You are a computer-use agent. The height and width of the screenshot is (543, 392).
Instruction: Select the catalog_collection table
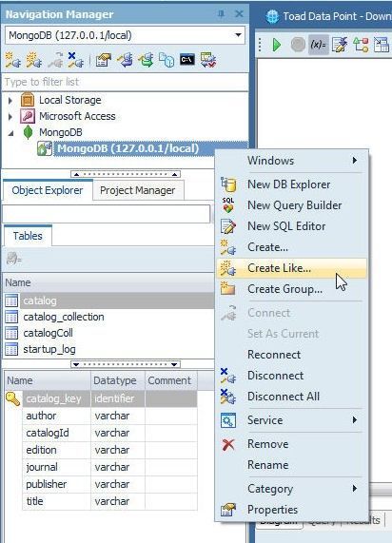click(x=64, y=317)
